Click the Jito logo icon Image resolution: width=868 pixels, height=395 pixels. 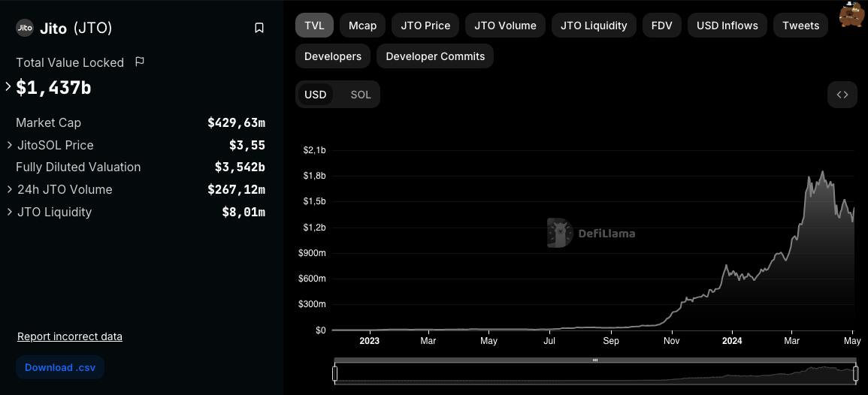point(25,29)
